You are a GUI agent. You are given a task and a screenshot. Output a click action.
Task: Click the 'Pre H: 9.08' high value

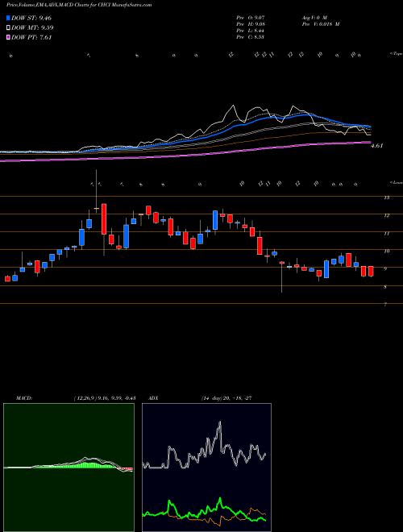click(251, 24)
